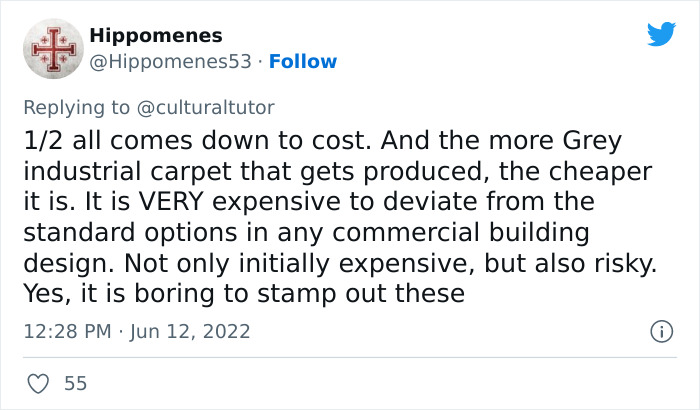Viewport: 700px width, 410px height.
Task: Click the "Not only initially expensive" text
Action: pyautogui.click(x=271, y=263)
